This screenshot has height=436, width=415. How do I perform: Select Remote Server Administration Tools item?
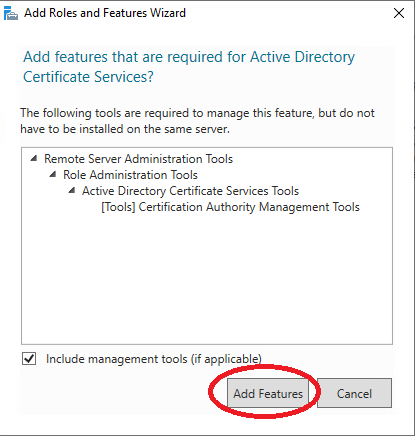coord(138,159)
